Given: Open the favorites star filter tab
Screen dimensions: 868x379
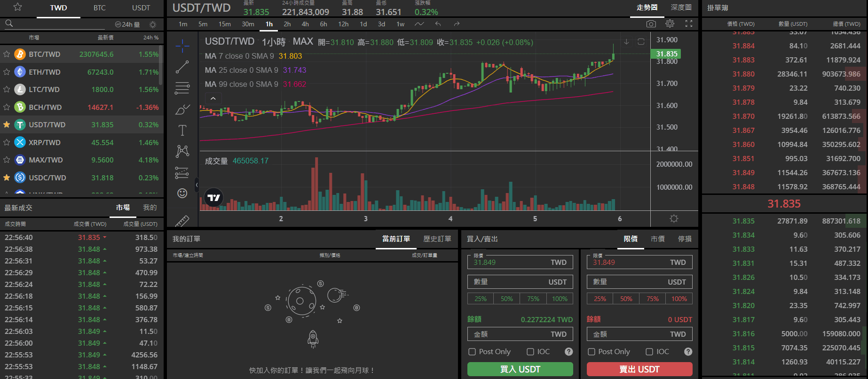Looking at the screenshot, I should click(x=18, y=7).
